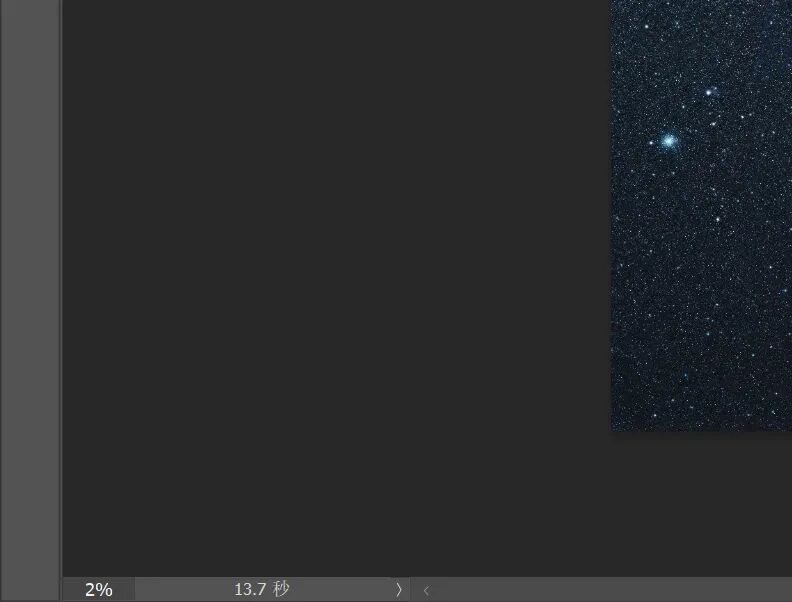Click the large bright cyan star
This screenshot has width=792, height=602.
pyautogui.click(x=668, y=142)
